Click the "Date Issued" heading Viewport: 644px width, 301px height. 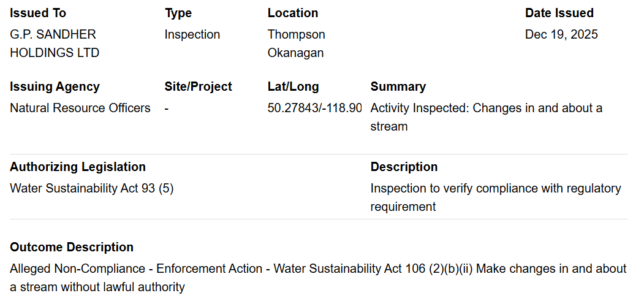pyautogui.click(x=559, y=13)
